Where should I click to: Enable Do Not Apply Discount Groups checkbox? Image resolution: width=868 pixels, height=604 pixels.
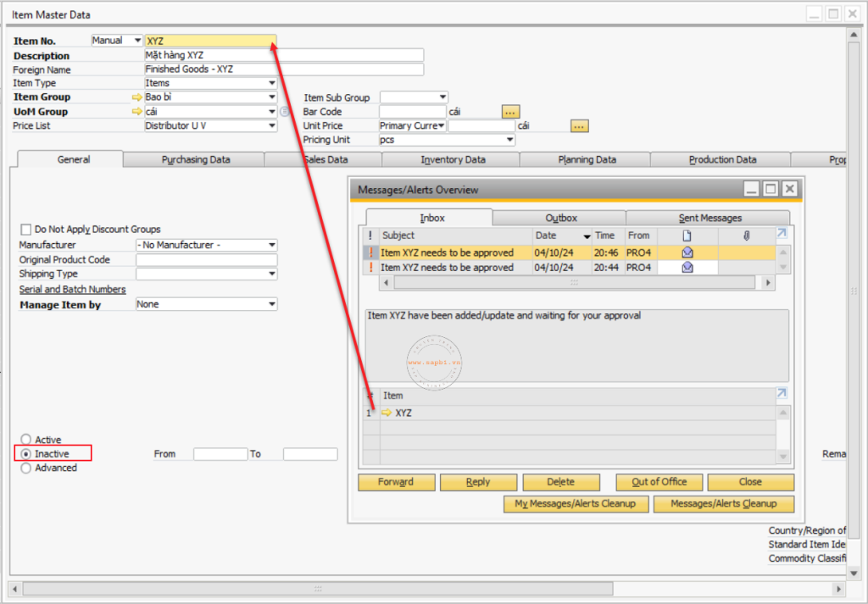pos(26,230)
